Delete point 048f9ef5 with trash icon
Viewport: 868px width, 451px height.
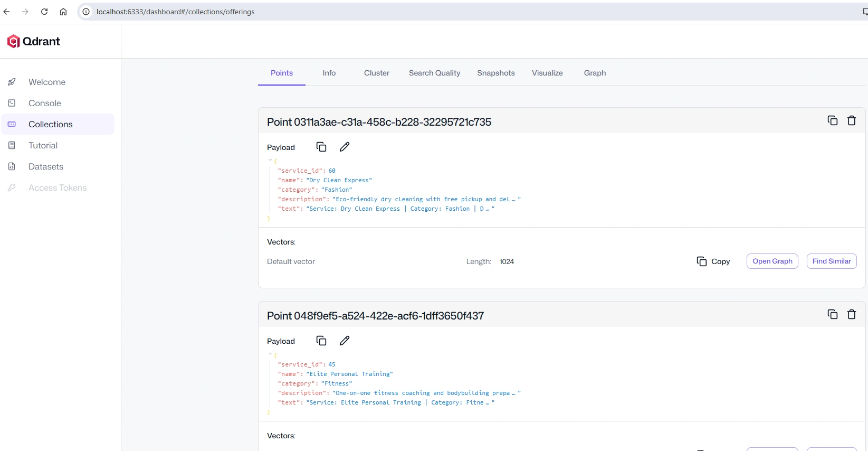click(852, 314)
